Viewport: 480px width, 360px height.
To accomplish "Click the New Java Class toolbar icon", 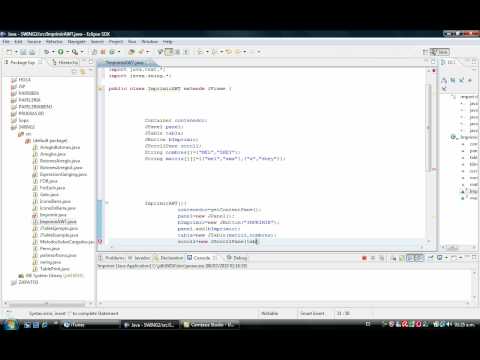I will 112,52.
